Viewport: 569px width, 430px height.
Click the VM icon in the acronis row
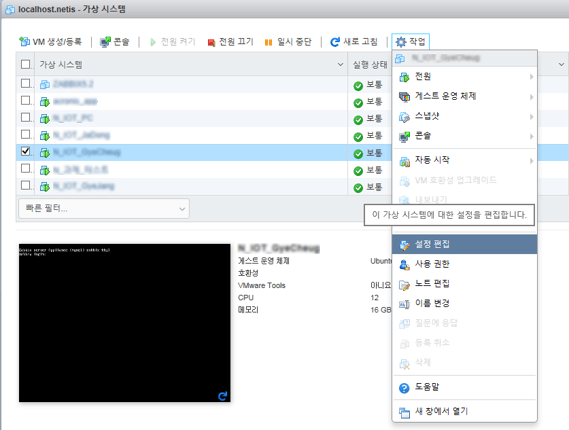[x=45, y=102]
